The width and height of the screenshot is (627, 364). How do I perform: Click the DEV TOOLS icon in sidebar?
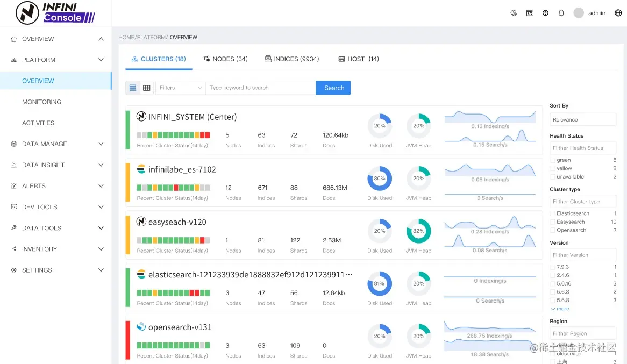coord(14,207)
